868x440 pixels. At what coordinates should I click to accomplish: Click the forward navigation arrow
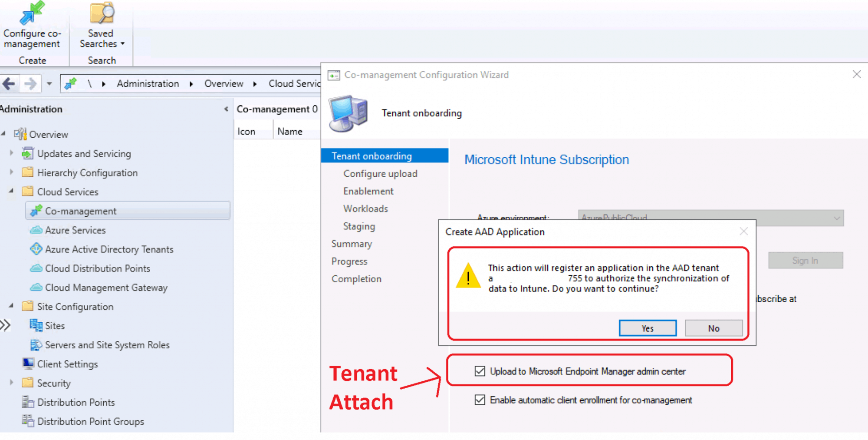[30, 83]
